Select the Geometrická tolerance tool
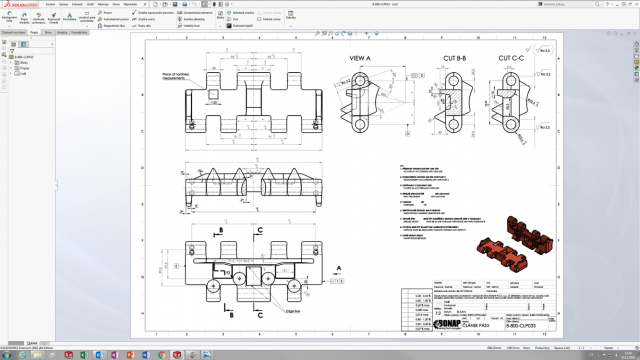Screen dimensions: 640x360 click(196, 13)
